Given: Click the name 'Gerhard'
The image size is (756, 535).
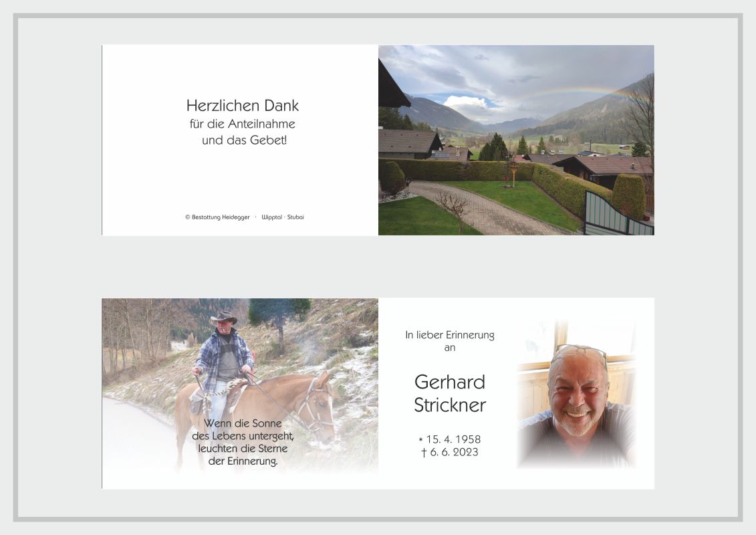Looking at the screenshot, I should [x=450, y=382].
